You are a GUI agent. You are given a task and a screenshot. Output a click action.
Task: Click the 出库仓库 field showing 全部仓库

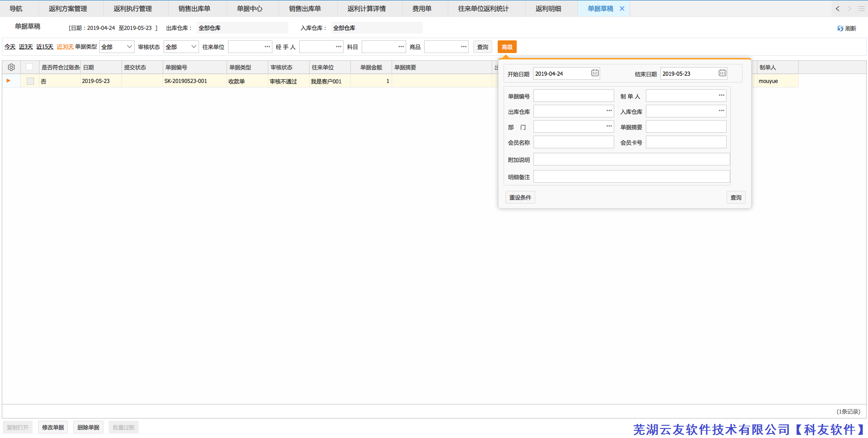click(242, 28)
